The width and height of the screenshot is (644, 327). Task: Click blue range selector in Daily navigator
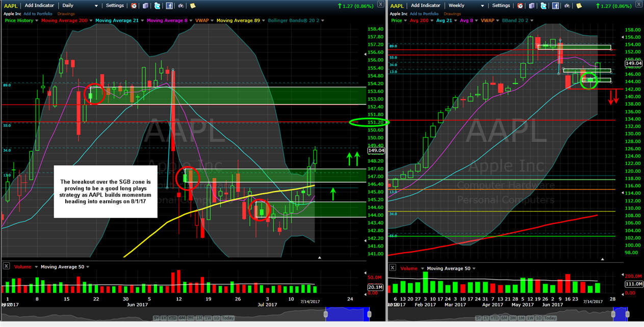pyautogui.click(x=347, y=313)
